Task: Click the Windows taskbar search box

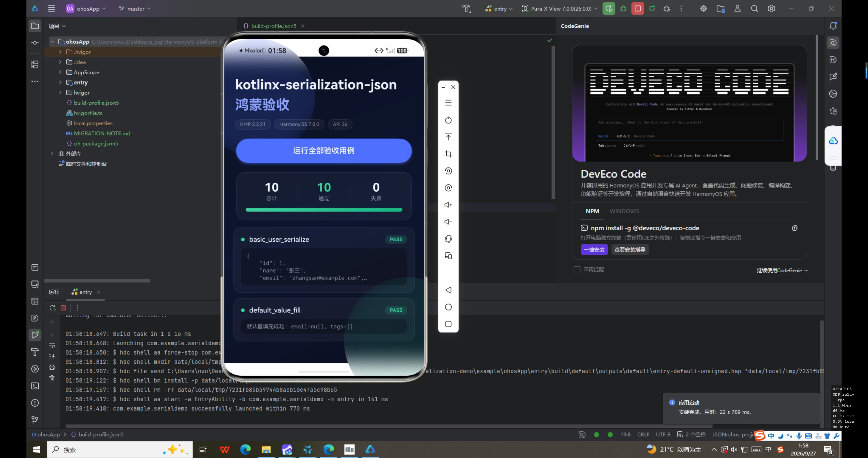Action: tap(120, 450)
